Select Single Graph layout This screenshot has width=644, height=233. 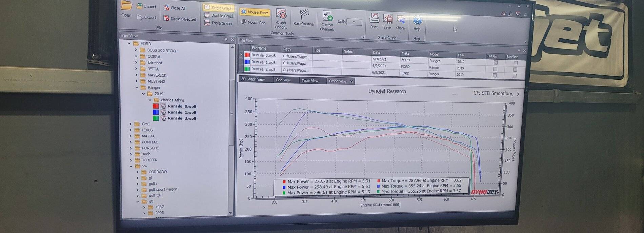point(219,7)
